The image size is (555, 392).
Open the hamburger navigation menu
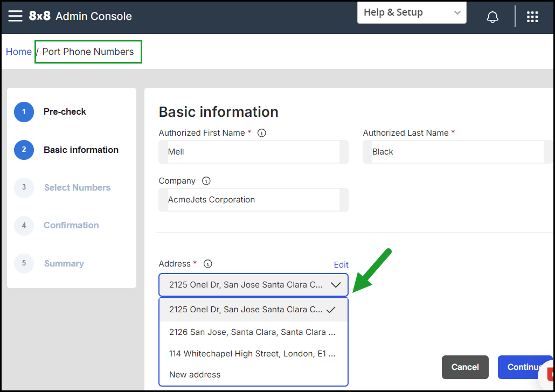coord(15,16)
